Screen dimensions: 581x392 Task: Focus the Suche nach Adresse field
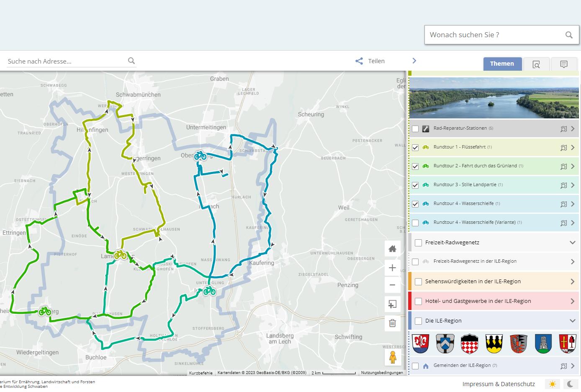pos(67,61)
